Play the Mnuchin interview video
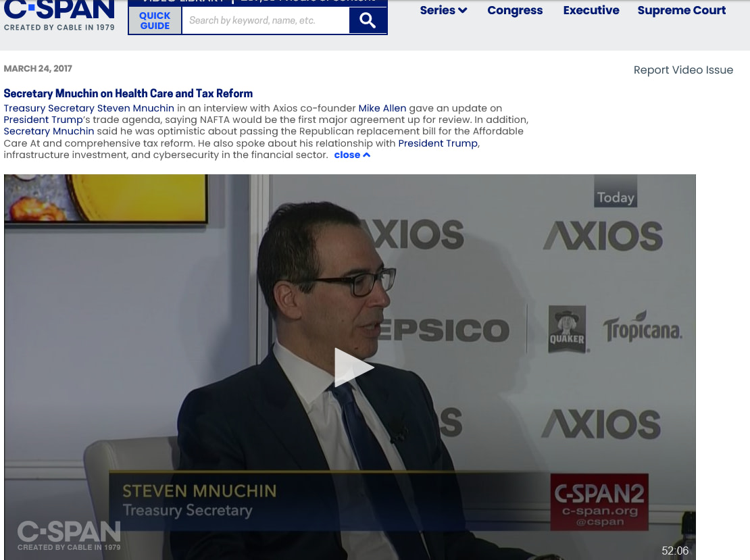The width and height of the screenshot is (750, 560). point(354,367)
